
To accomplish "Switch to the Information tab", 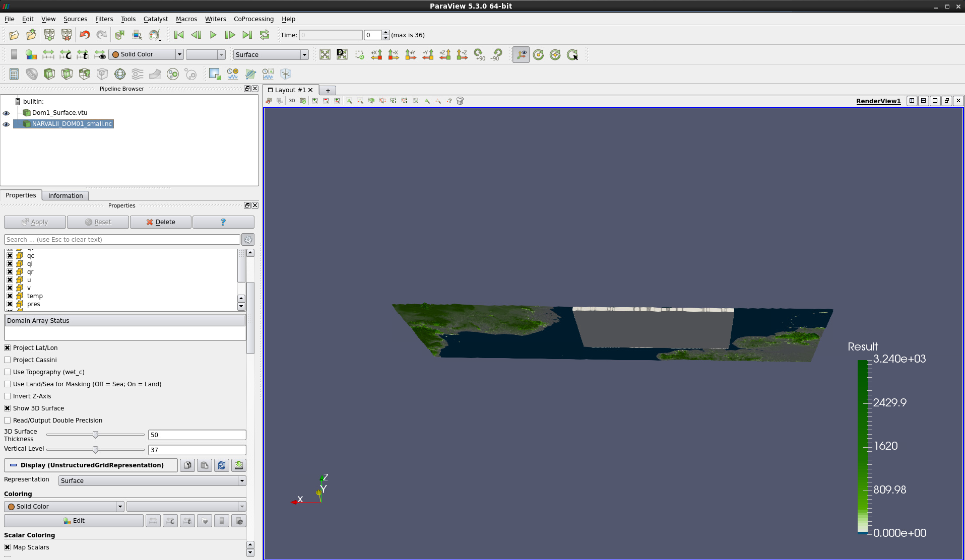I will tap(66, 196).
